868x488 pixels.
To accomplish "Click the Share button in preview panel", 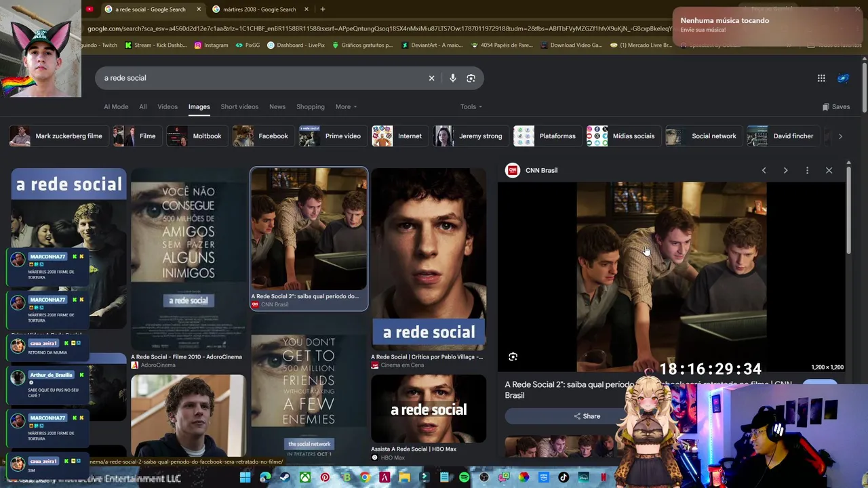I will pos(587,416).
